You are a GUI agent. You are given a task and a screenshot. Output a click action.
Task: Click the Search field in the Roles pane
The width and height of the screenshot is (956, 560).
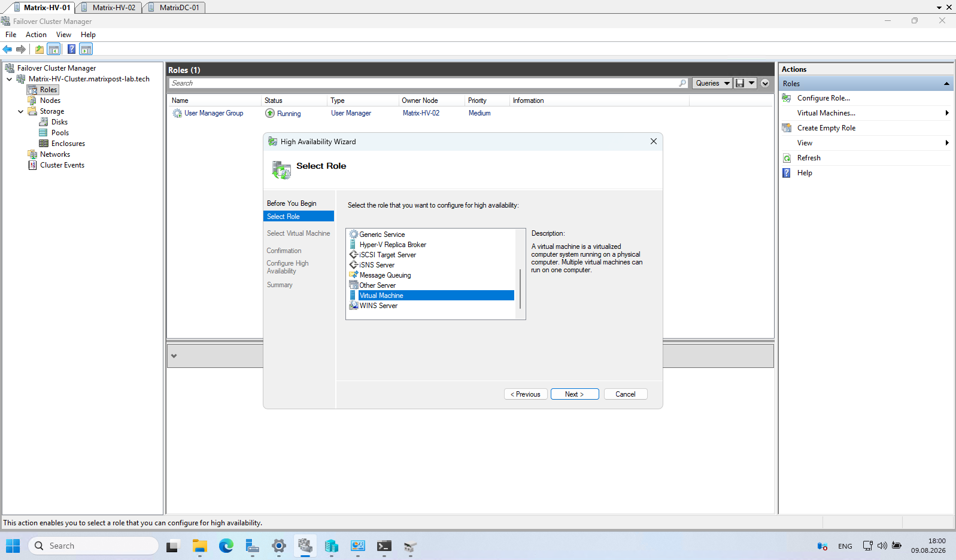427,83
